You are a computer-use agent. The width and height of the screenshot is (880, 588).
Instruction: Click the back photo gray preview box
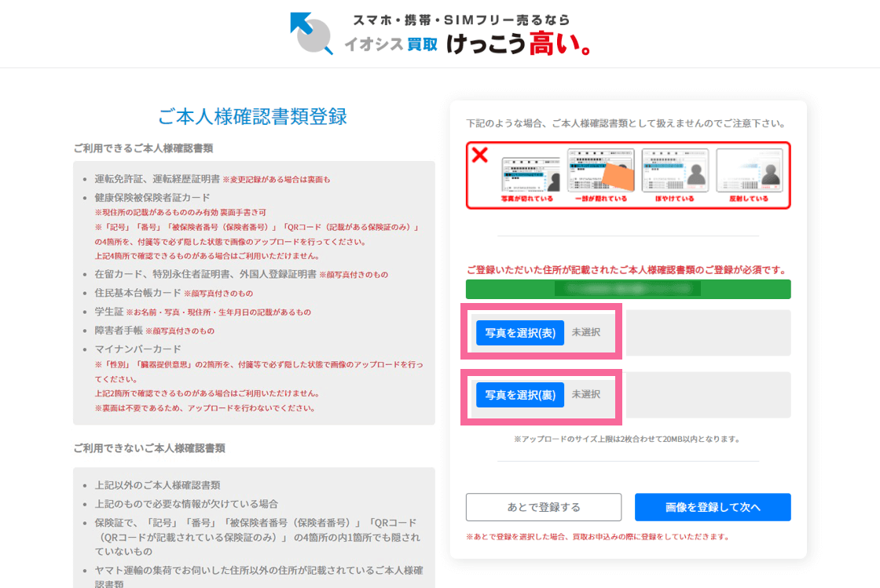point(708,395)
